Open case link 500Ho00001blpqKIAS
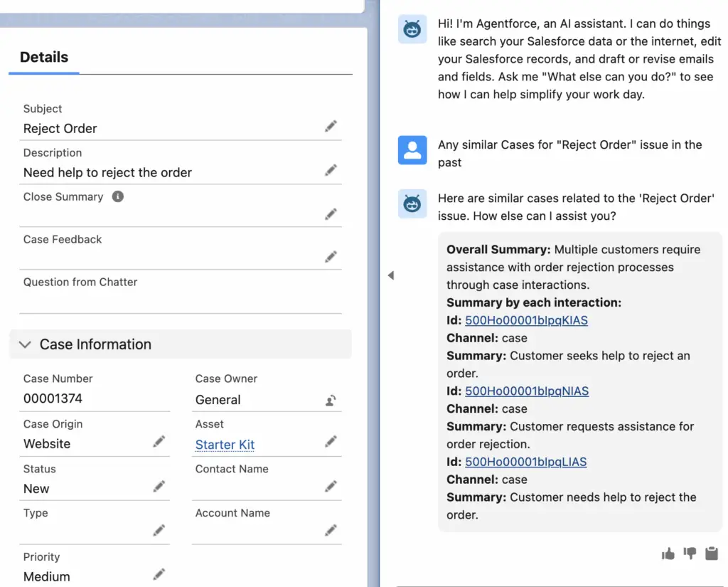 (526, 320)
